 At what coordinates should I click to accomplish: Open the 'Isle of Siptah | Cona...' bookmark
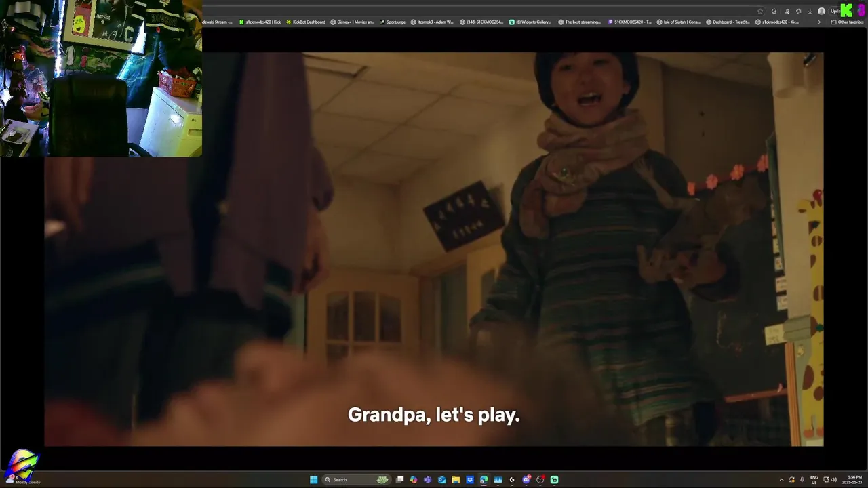(x=679, y=22)
